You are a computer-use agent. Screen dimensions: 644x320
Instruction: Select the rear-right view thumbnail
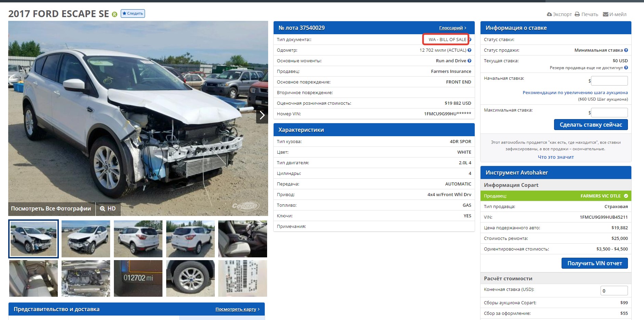pyautogui.click(x=190, y=239)
